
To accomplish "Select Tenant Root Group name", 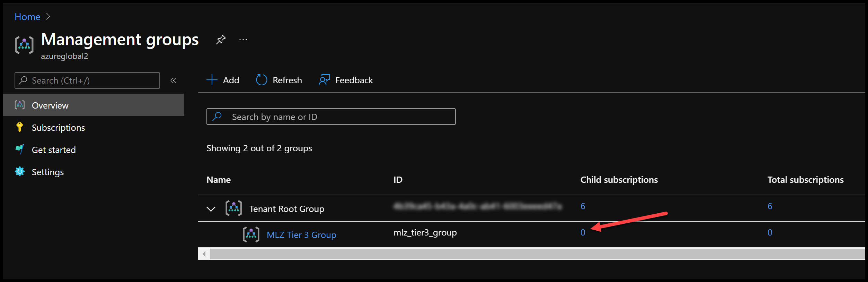I will tap(287, 209).
